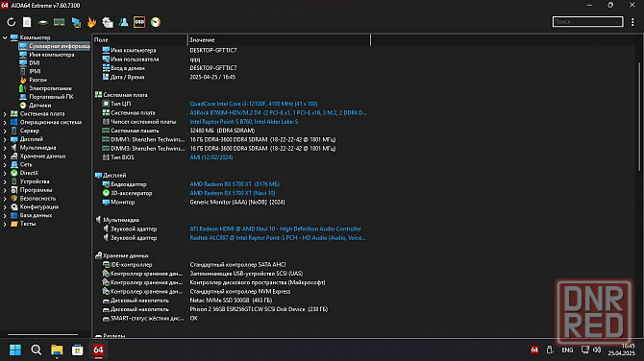
Task: Click the AIDA64 taskbar app icon
Action: pyautogui.click(x=98, y=349)
